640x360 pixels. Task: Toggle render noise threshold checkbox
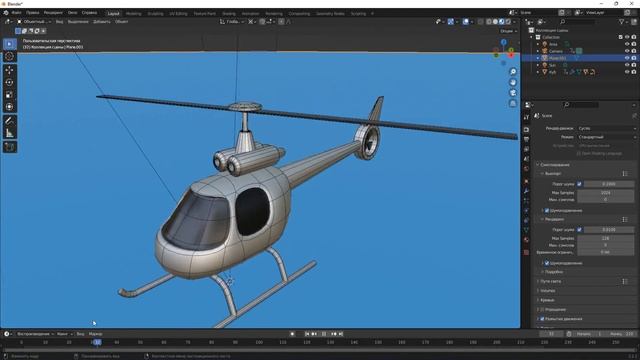pos(579,230)
